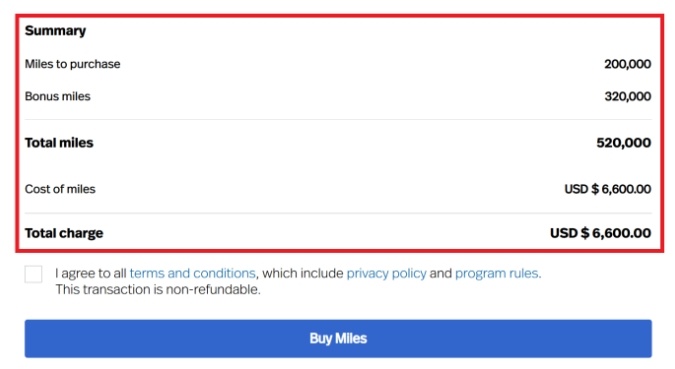Click the Total charge label
The height and width of the screenshot is (369, 675).
(x=64, y=233)
